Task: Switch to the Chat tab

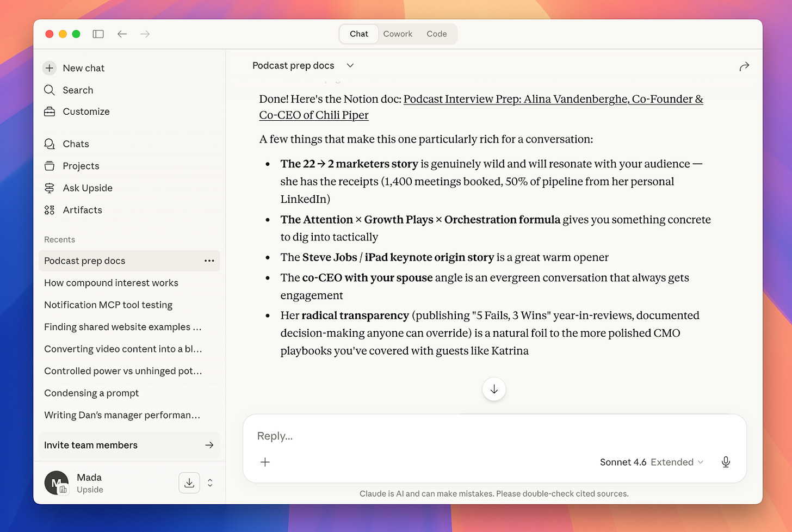Action: click(359, 34)
